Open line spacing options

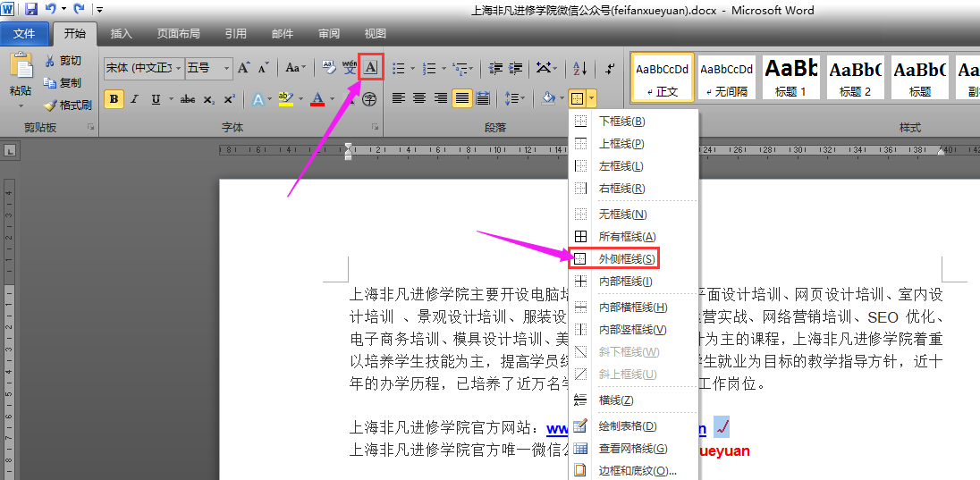[x=515, y=98]
